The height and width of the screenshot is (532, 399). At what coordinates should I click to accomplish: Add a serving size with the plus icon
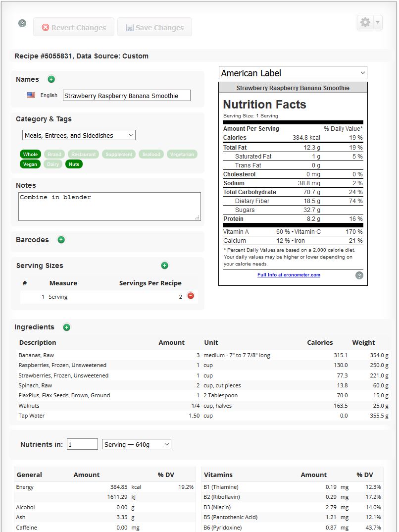pyautogui.click(x=164, y=266)
